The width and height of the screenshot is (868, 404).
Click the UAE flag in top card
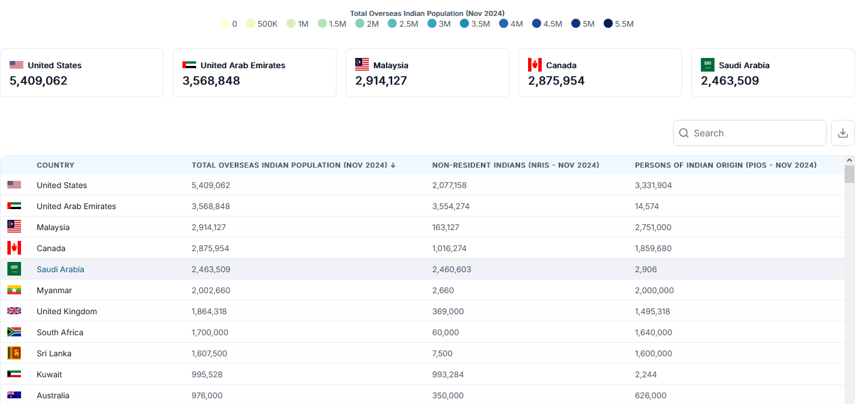[189, 65]
